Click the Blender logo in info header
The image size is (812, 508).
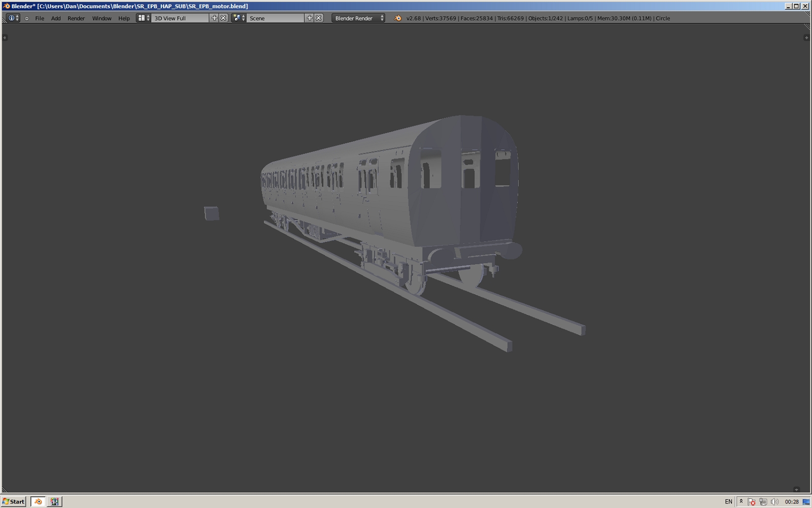(398, 18)
